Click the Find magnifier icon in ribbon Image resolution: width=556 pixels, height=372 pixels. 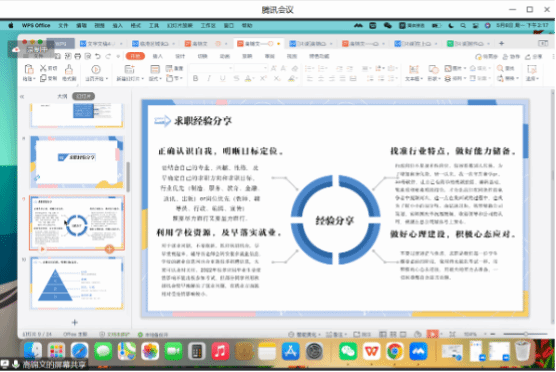coord(500,68)
